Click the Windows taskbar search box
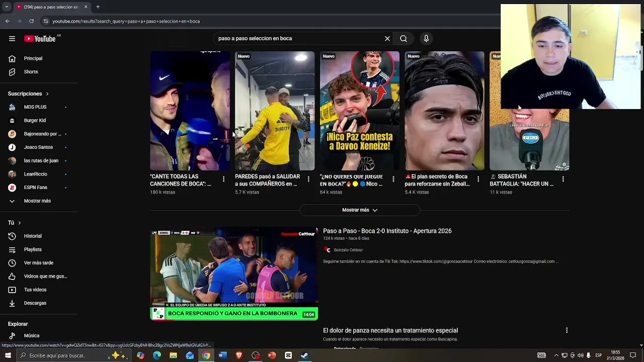Screen dimensions: 644x362 click(73, 355)
